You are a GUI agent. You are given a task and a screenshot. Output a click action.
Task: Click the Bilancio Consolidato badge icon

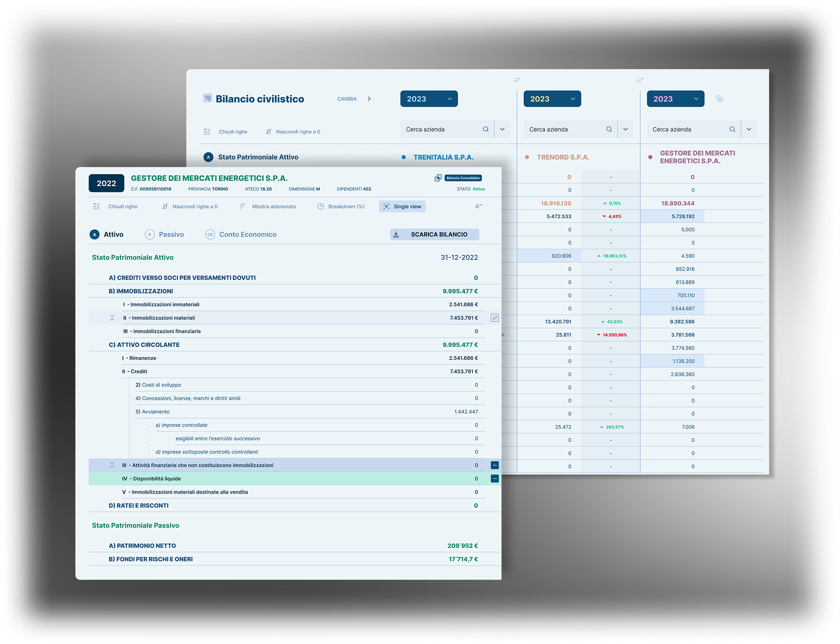click(x=438, y=178)
